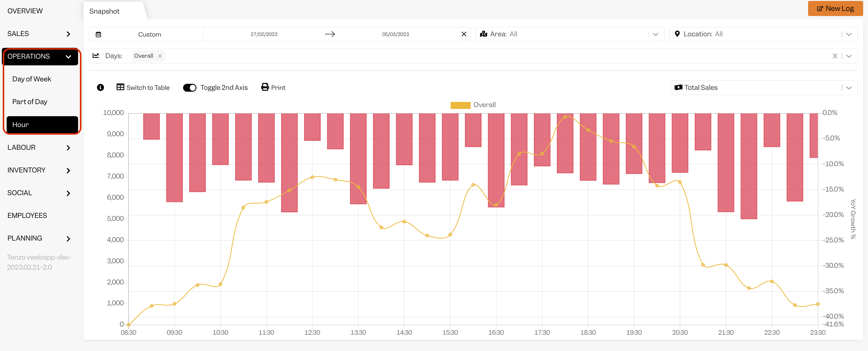868x351 pixels.
Task: Expand the SALES menu section
Action: pos(40,34)
